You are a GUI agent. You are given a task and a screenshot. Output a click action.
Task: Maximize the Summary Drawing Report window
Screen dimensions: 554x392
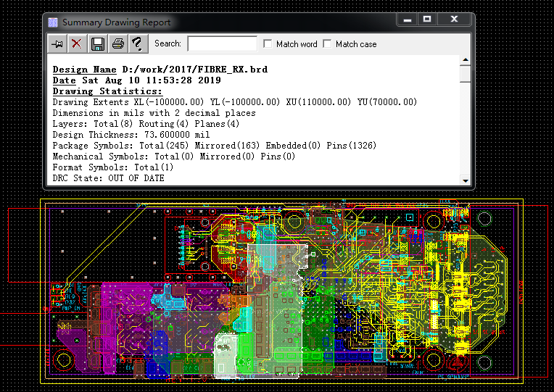427,20
